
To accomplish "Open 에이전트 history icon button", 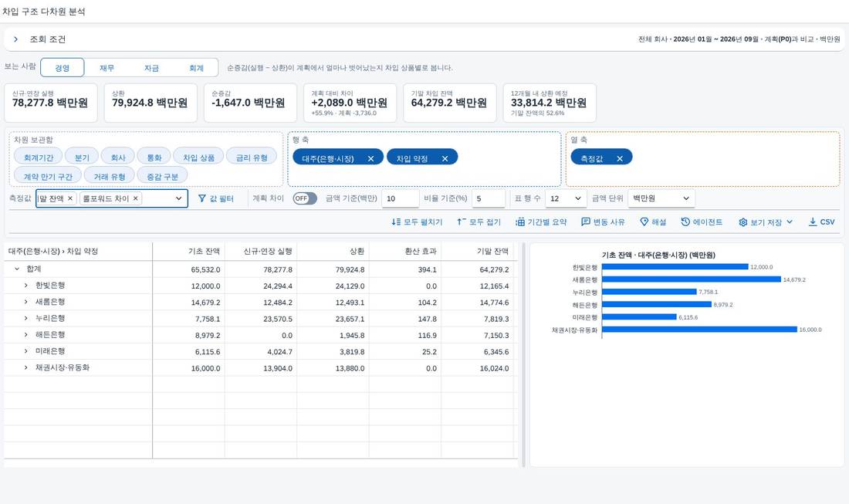I will click(702, 222).
